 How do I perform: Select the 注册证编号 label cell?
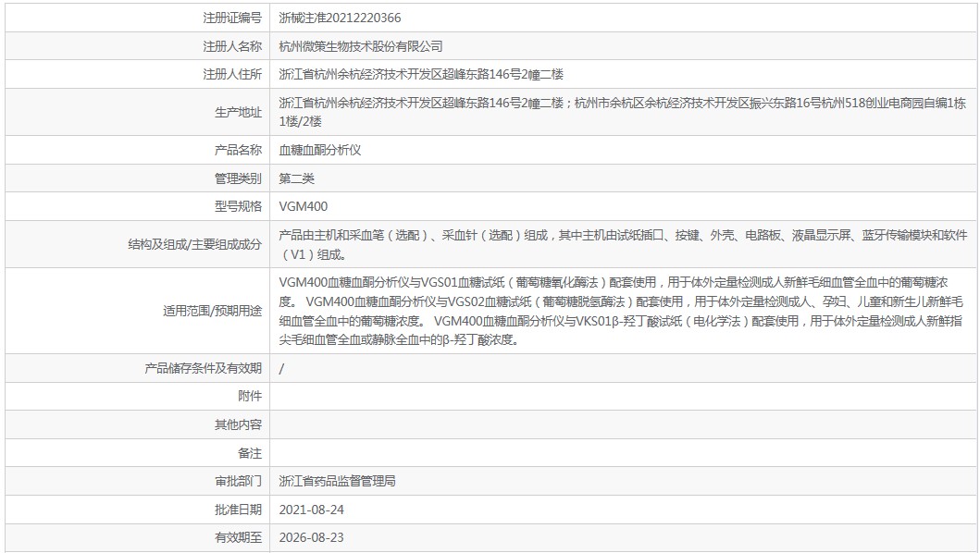click(138, 18)
